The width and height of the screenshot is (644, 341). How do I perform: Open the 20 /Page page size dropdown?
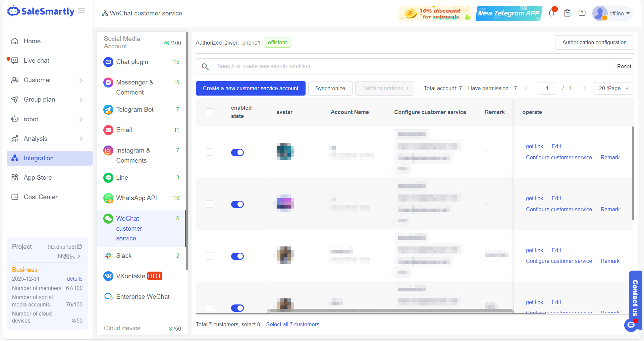(613, 88)
